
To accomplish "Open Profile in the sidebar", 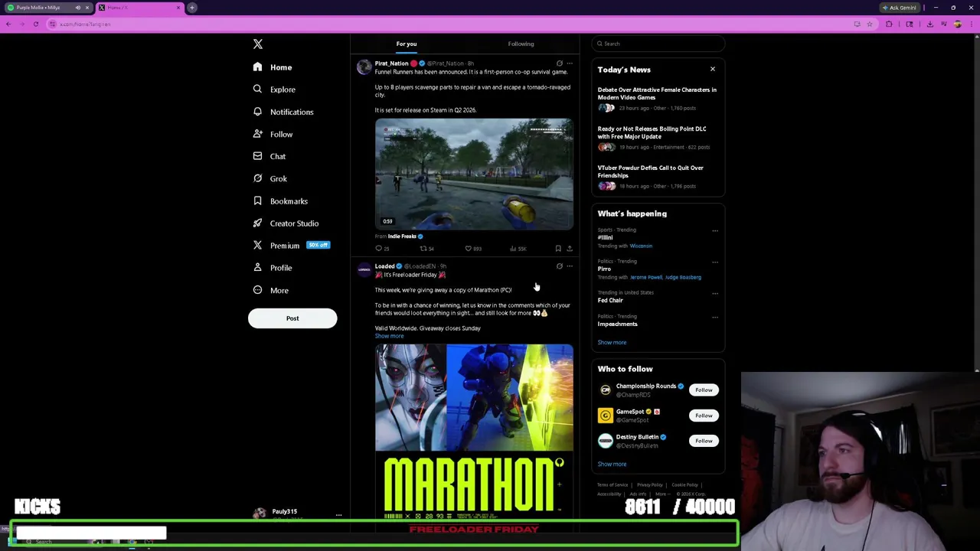I will (273, 268).
